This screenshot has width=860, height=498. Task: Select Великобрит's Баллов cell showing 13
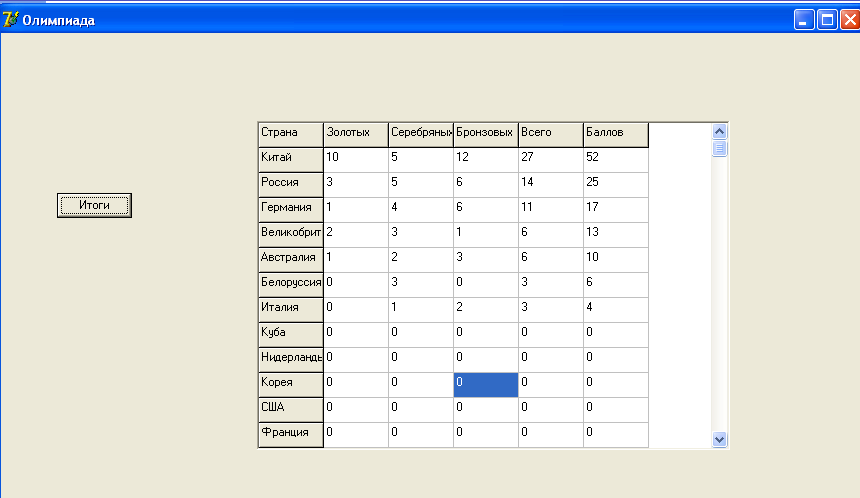pyautogui.click(x=616, y=235)
